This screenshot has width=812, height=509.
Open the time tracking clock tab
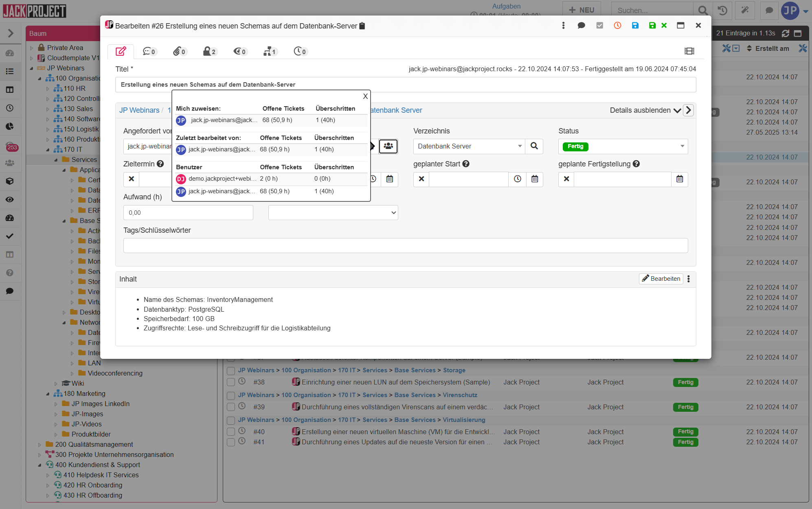pyautogui.click(x=300, y=51)
